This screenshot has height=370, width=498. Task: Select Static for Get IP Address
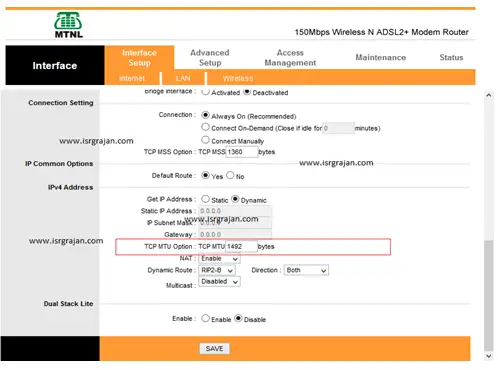point(205,199)
